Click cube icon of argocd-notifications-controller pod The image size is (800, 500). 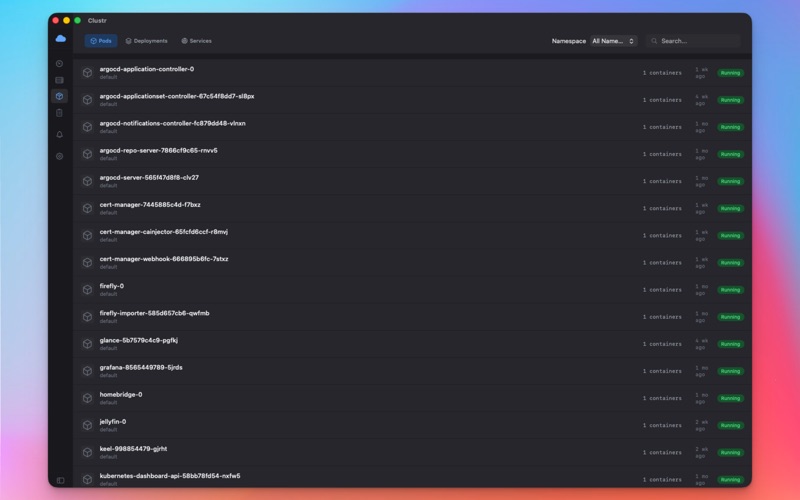coord(87,127)
